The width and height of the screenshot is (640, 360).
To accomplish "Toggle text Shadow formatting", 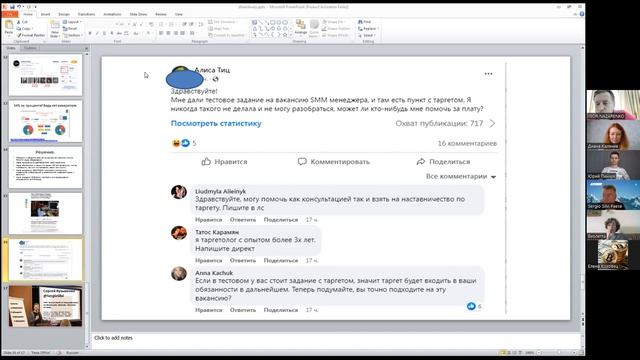I will (112, 33).
